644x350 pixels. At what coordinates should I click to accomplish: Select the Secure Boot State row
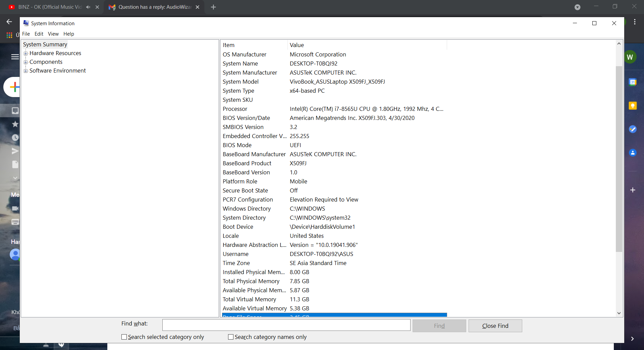(x=334, y=190)
